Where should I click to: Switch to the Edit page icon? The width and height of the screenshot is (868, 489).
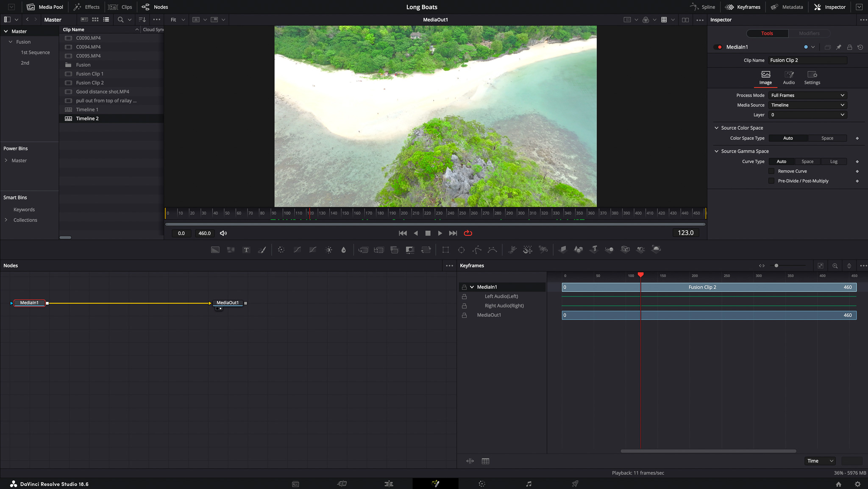[389, 484]
